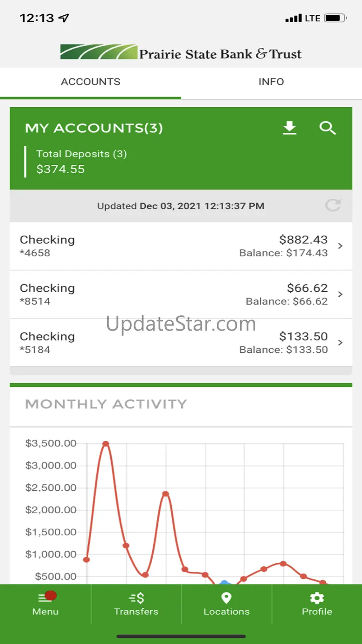The width and height of the screenshot is (362, 644).
Task: Tap the $3,500 peak point on chart
Action: pos(106,443)
